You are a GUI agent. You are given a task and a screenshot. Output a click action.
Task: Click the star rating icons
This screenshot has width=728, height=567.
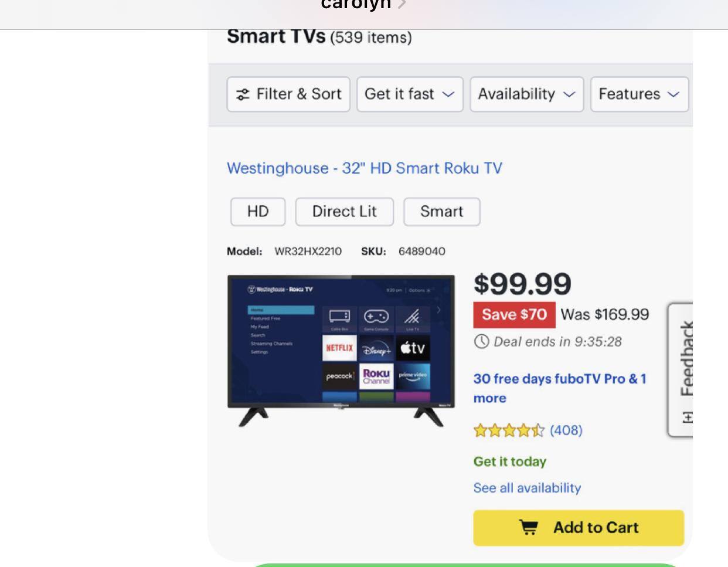[509, 430]
